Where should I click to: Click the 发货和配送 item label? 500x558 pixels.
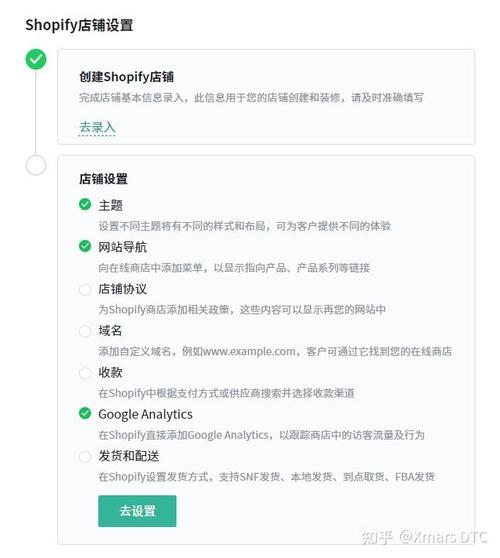click(129, 456)
